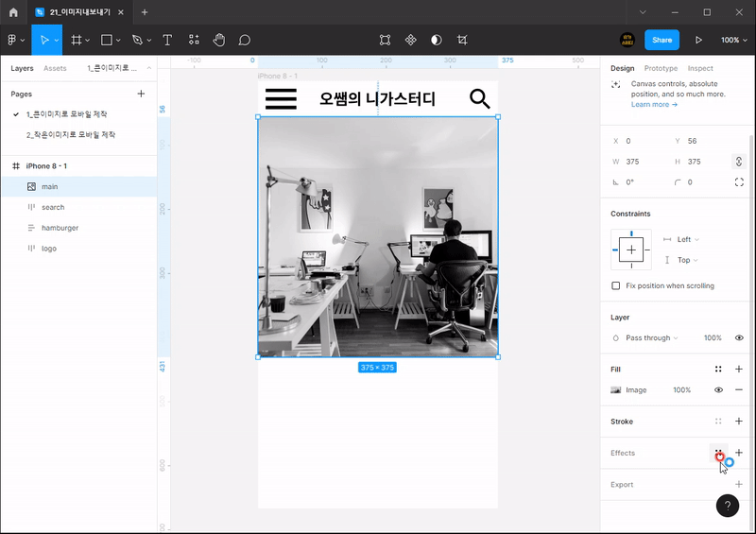756x534 pixels.
Task: Open Stroke styles dots icon
Action: (x=718, y=422)
